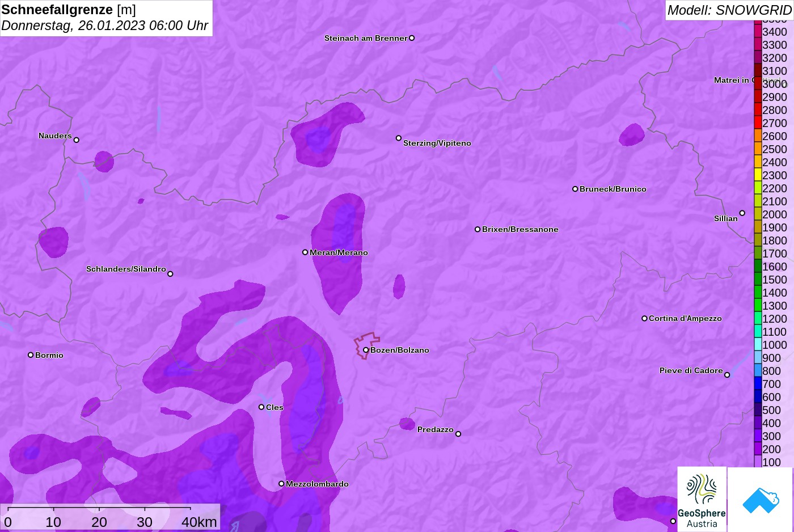Viewport: 794px width, 532px height.
Task: Click the Steinach am Brenner city marker
Action: point(412,38)
